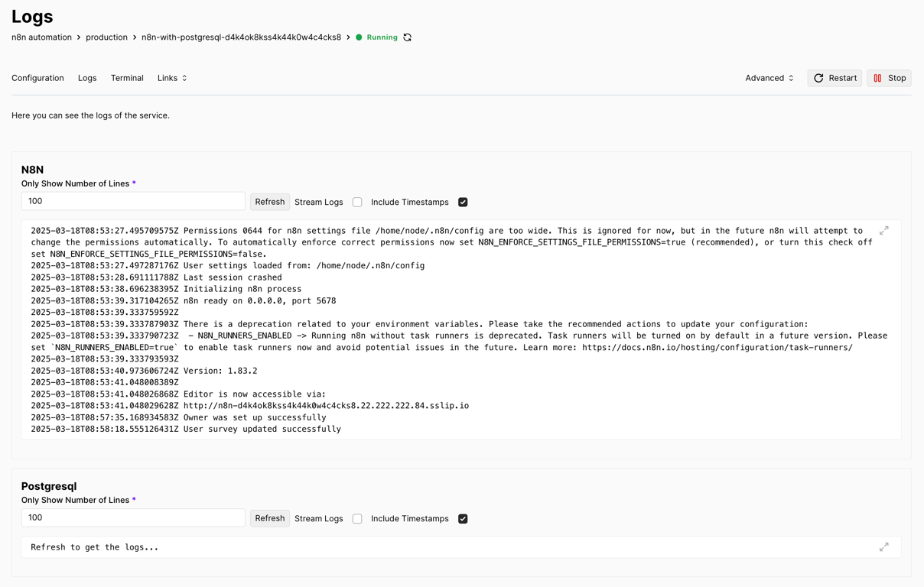924x587 pixels.
Task: Select the Logs tab
Action: (x=86, y=77)
